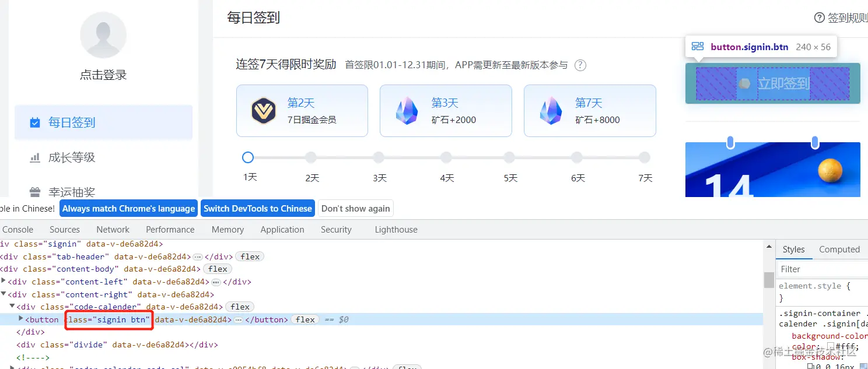
Task: Switch to the Application tab
Action: [282, 230]
